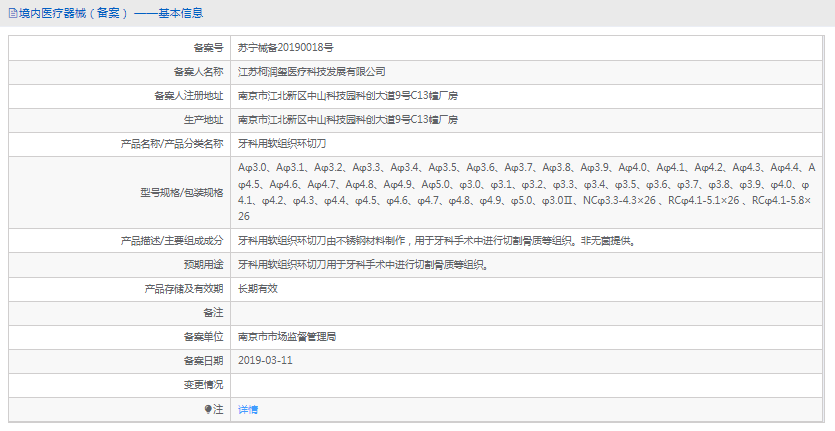Click the 变更情况 label
The image size is (835, 431).
click(x=203, y=385)
